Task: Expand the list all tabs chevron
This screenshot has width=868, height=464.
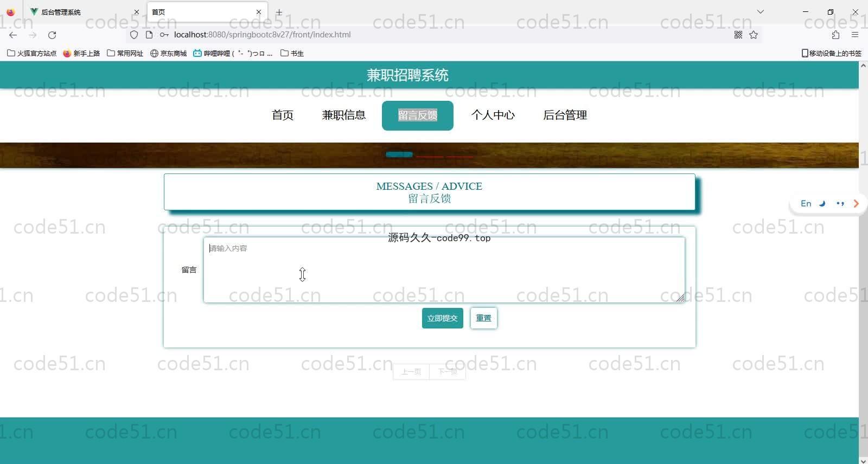Action: [x=761, y=11]
